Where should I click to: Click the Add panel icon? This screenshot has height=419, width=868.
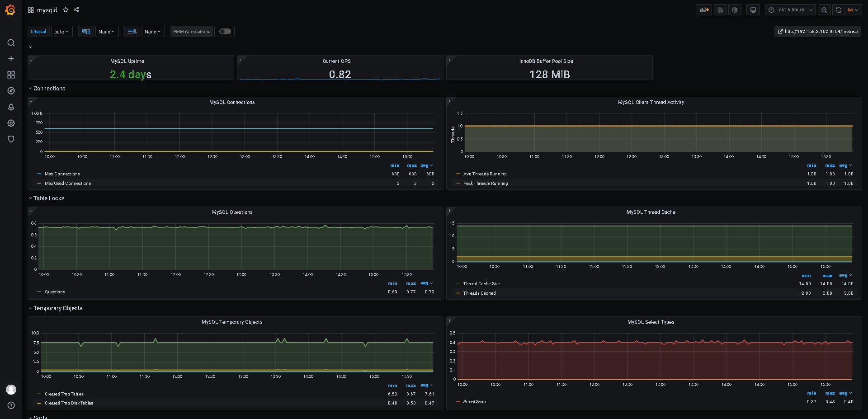coord(704,10)
